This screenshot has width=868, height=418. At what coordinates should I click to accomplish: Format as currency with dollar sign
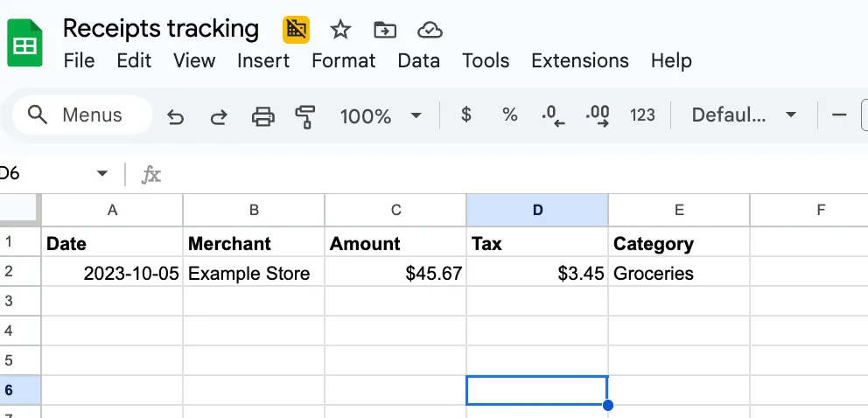[466, 115]
